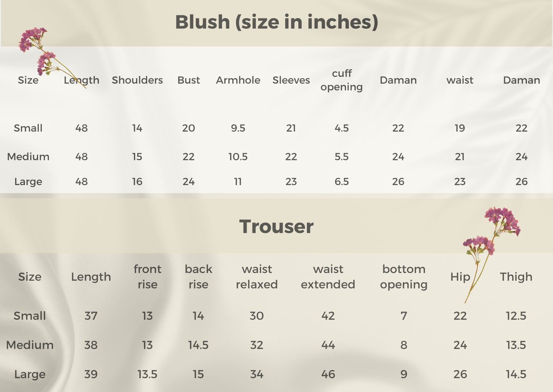Screen dimensions: 553x392
Task: Click the 'Hip' column header
Action: 460,277
